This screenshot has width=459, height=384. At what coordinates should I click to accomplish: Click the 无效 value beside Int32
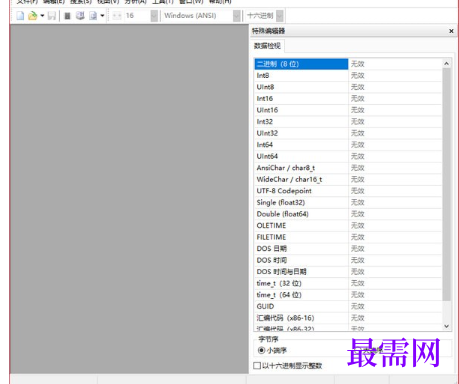358,122
